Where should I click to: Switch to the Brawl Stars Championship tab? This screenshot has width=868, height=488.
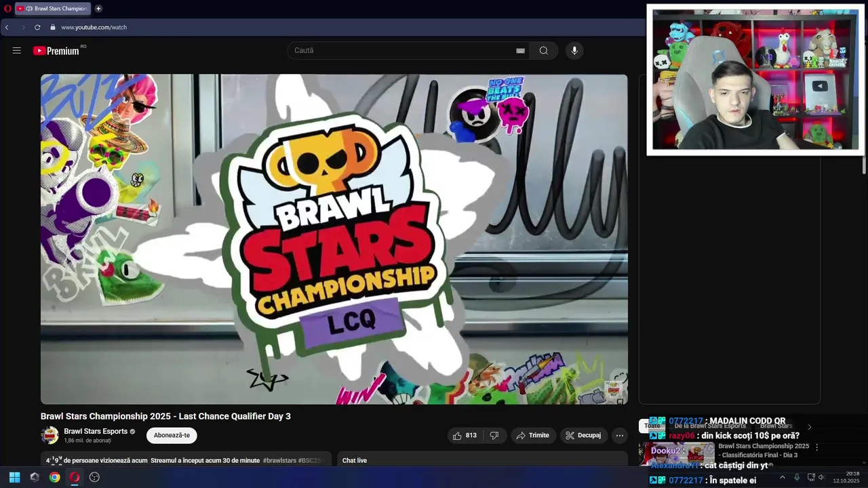click(52, 9)
